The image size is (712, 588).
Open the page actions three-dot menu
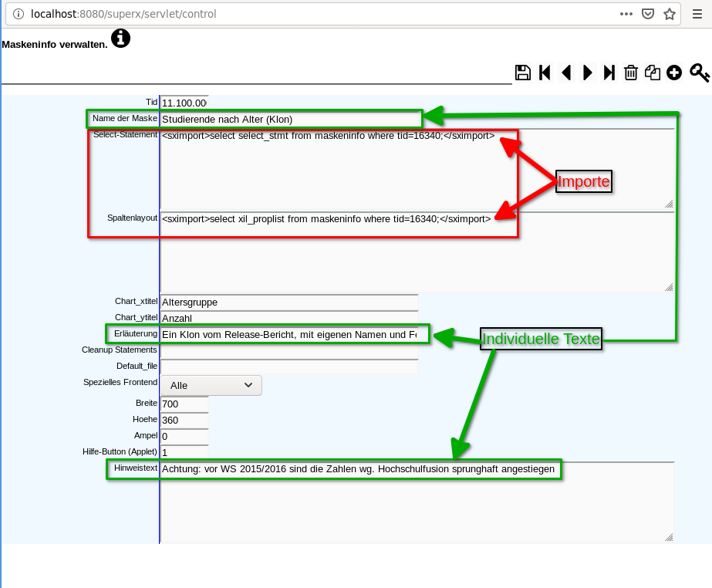pos(626,14)
